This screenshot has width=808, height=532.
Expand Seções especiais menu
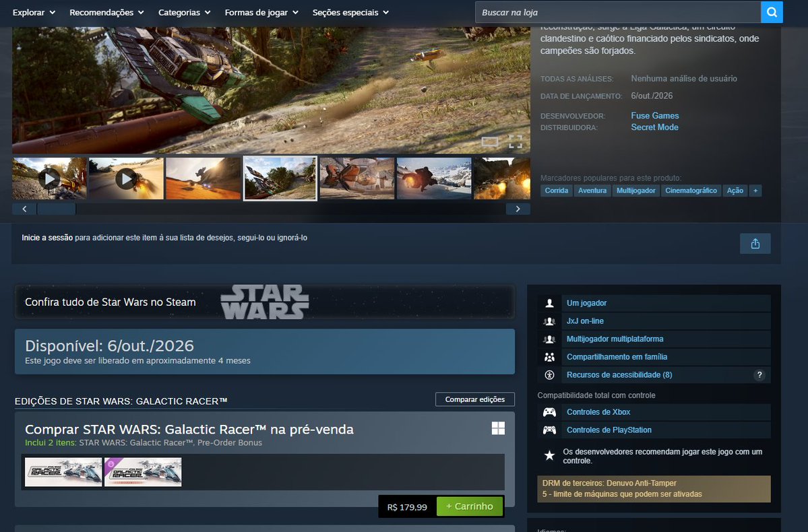(350, 12)
